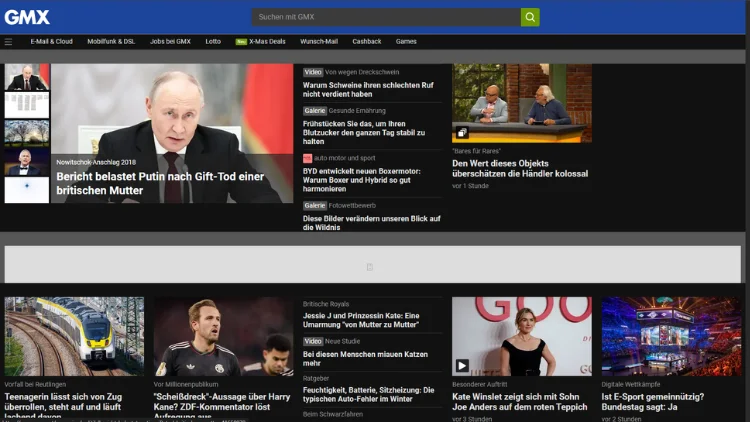Go to the Lotto section
Image resolution: width=750 pixels, height=422 pixels.
pyautogui.click(x=213, y=42)
